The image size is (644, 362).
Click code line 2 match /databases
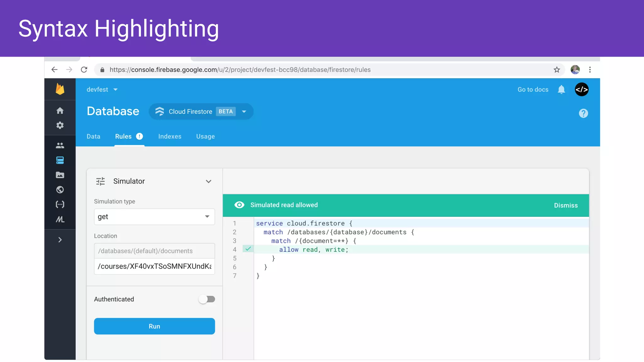pyautogui.click(x=339, y=232)
